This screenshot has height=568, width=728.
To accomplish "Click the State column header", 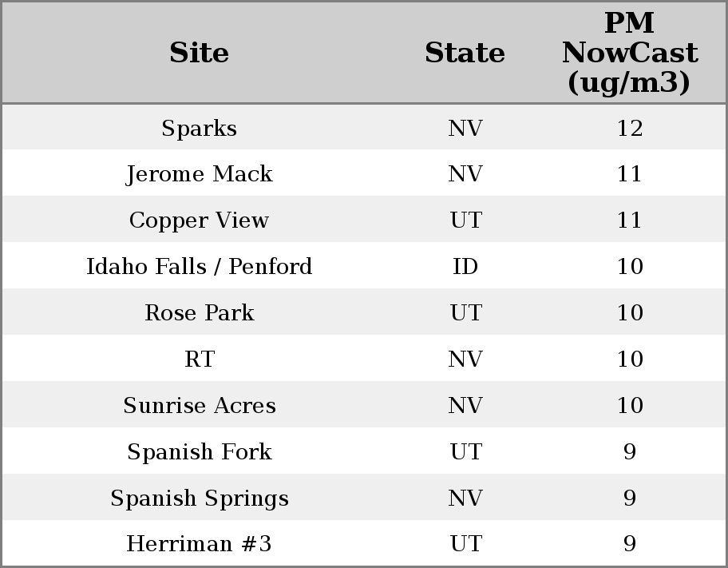I will tap(465, 53).
